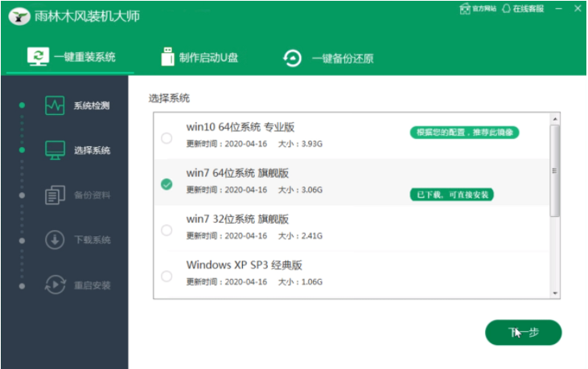Click the system list scroll up arrow

[x=555, y=119]
